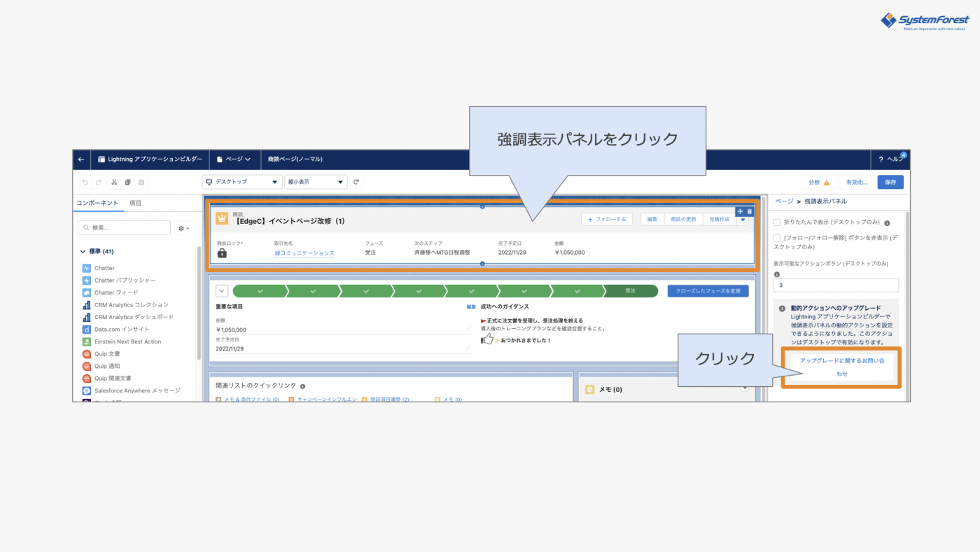Click the メモ (0) card icon
The image size is (980, 552).
click(590, 389)
